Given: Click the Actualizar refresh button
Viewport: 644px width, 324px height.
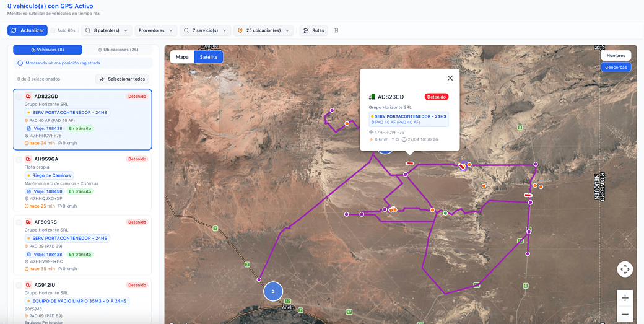Looking at the screenshot, I should point(27,30).
